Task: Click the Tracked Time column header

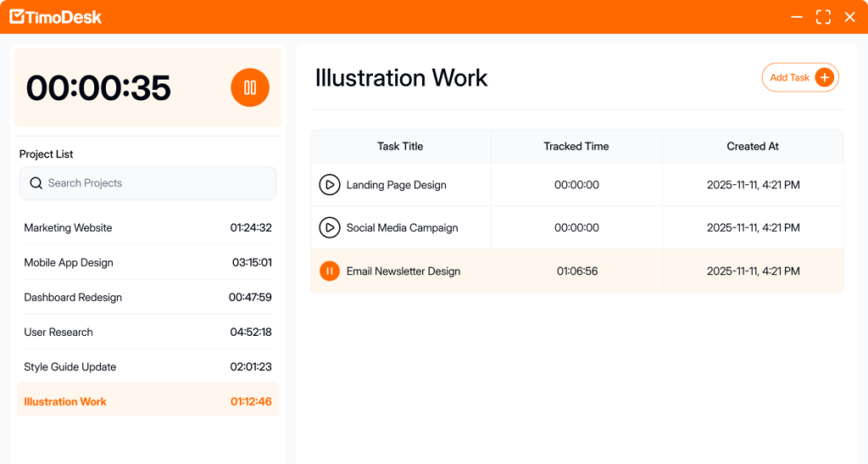Action: pos(576,146)
